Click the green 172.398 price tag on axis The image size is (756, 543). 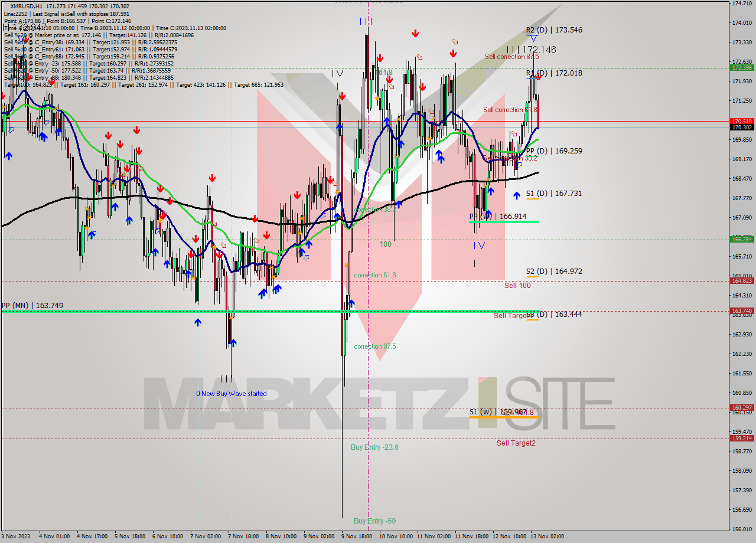[741, 68]
